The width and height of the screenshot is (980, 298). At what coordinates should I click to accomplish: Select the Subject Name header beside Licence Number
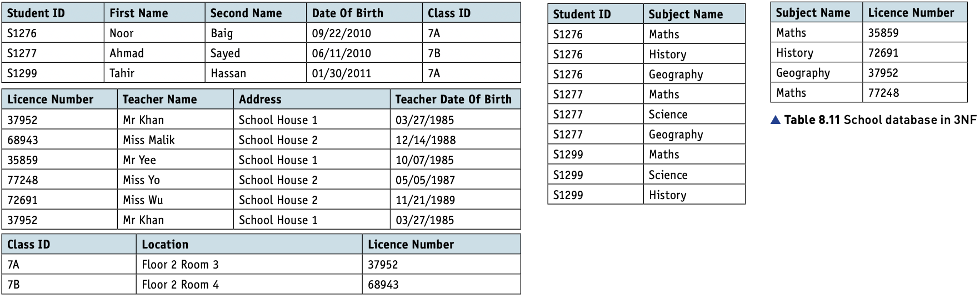click(817, 12)
